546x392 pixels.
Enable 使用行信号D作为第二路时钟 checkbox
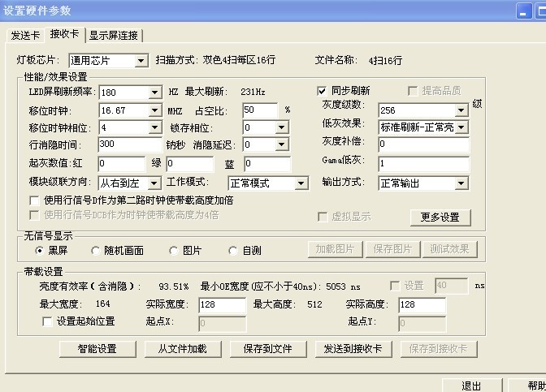point(34,200)
